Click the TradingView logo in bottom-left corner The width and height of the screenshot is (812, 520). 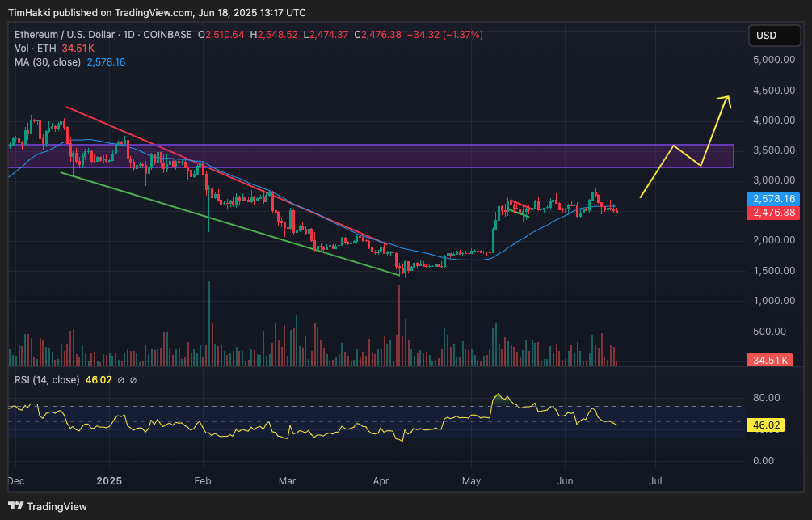[15, 506]
